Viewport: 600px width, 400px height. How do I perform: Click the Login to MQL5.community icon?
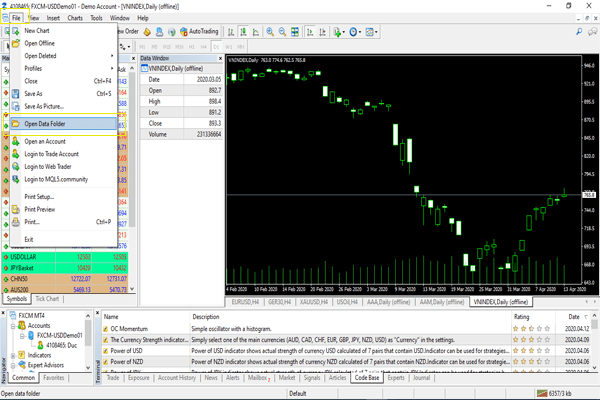point(16,179)
